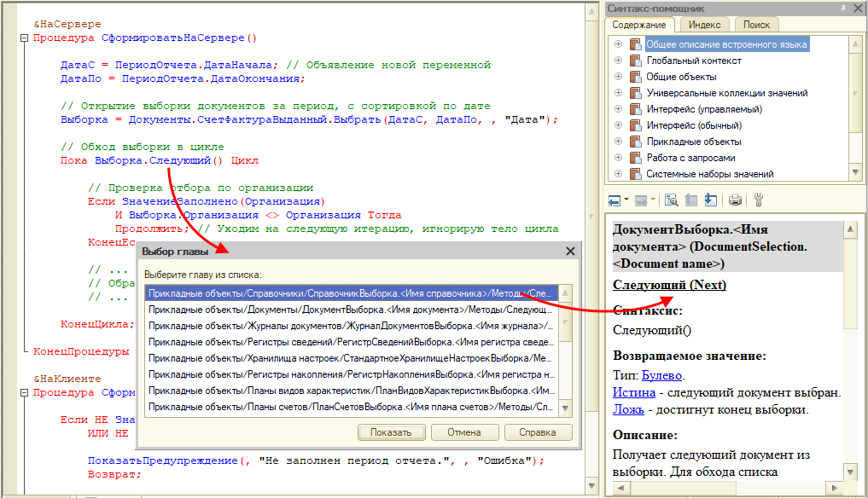Click the forward navigation icon in Syntax Helper
This screenshot has width=868, height=498.
click(640, 200)
